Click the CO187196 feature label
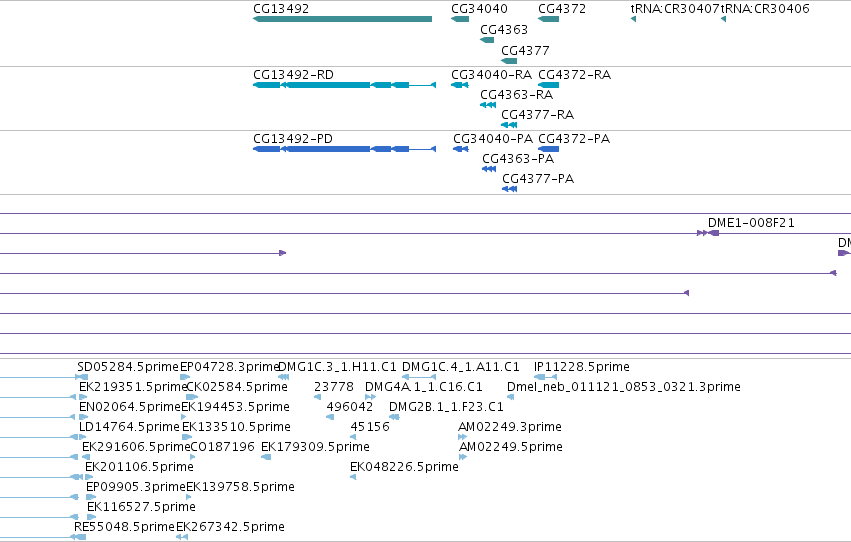 222,448
